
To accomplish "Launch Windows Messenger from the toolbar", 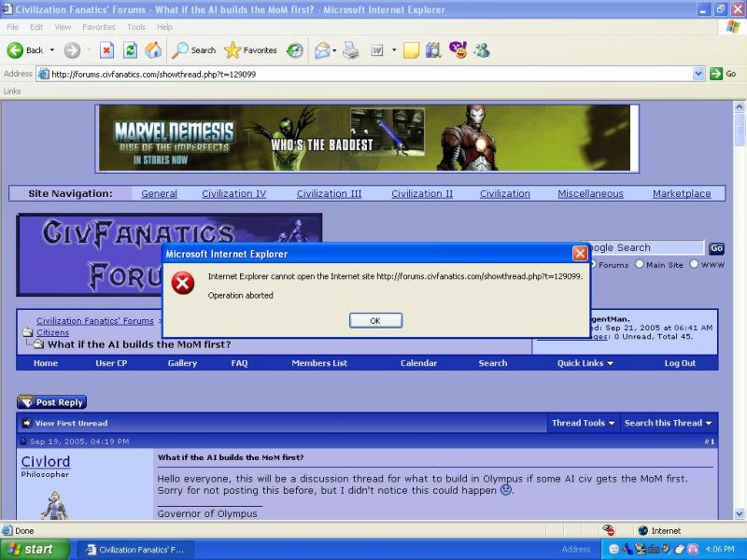I will tap(482, 50).
